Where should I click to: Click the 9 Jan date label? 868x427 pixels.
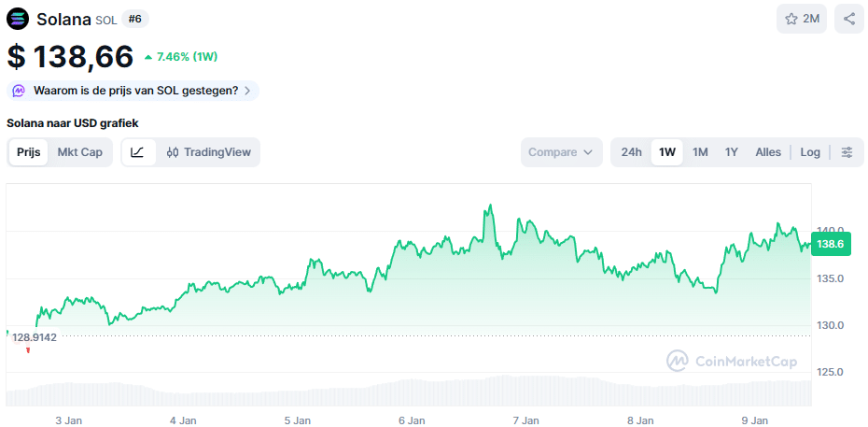point(755,420)
